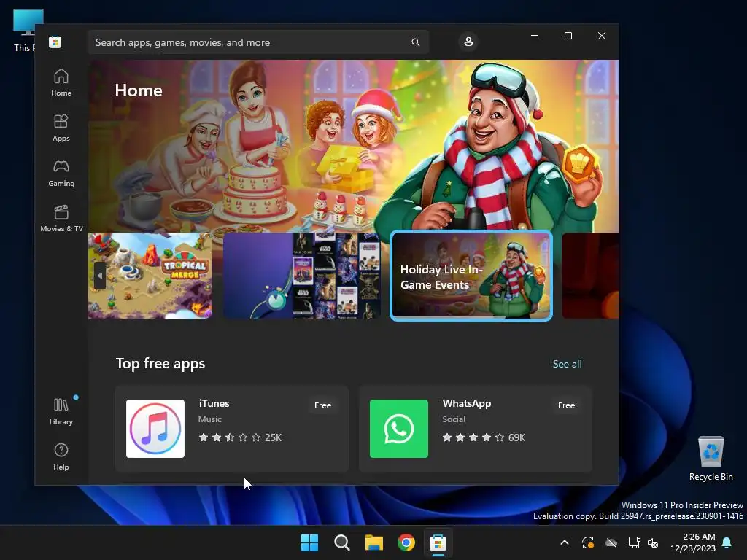Open the Apps section in the sidebar
Image resolution: width=747 pixels, height=560 pixels.
[x=61, y=128]
